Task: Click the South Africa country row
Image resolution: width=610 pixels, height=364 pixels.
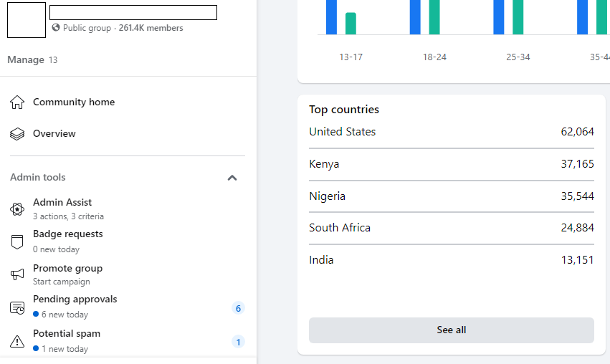Action: [452, 229]
